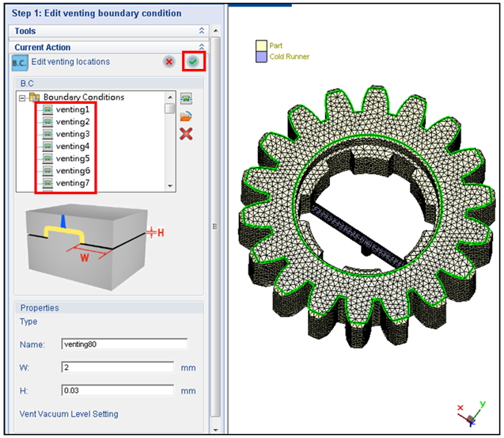
Task: Click the side panel scrollbar up arrow
Action: click(216, 31)
